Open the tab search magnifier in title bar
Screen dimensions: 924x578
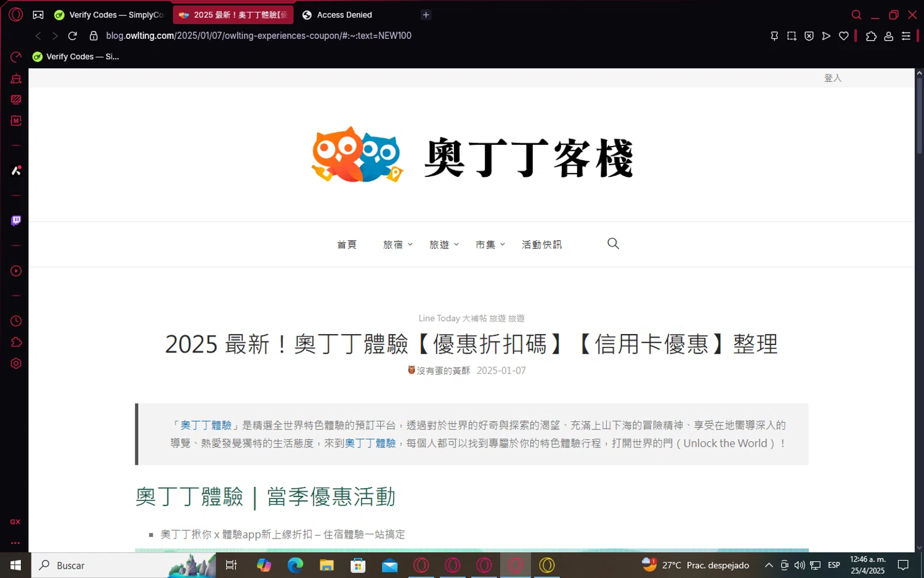click(x=856, y=15)
